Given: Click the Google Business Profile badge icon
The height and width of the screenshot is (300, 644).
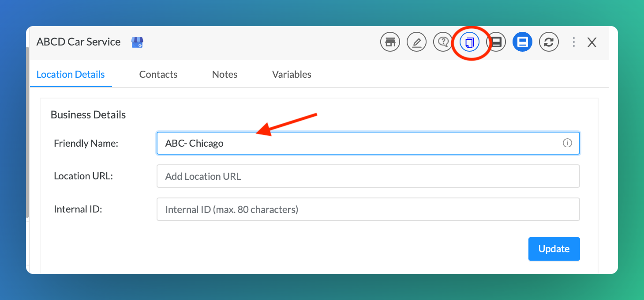Looking at the screenshot, I should click(137, 42).
